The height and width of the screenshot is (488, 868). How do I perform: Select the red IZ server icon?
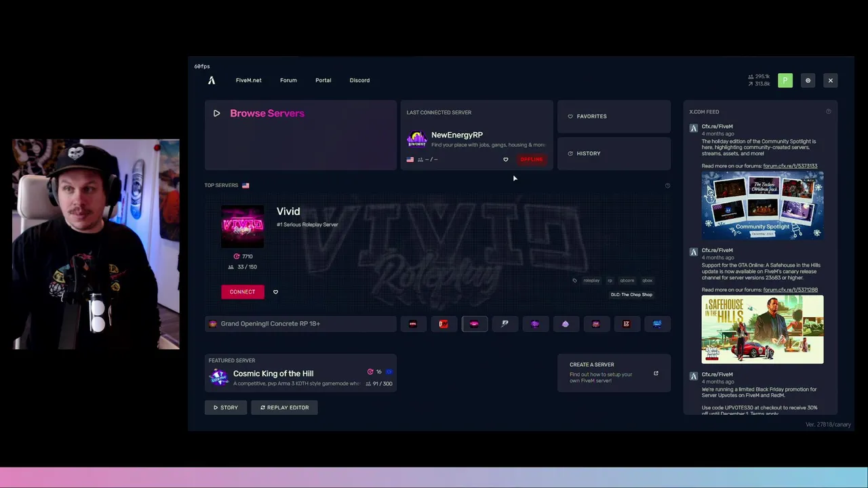point(627,324)
